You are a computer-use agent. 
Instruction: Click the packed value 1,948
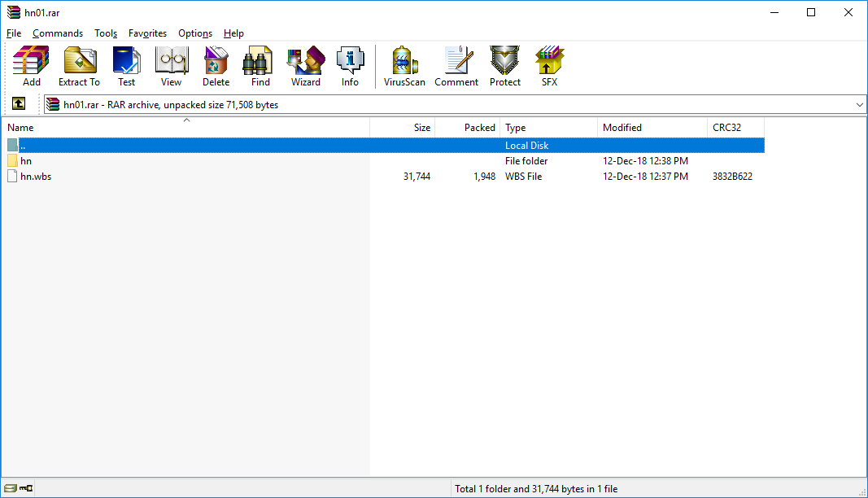click(x=484, y=176)
